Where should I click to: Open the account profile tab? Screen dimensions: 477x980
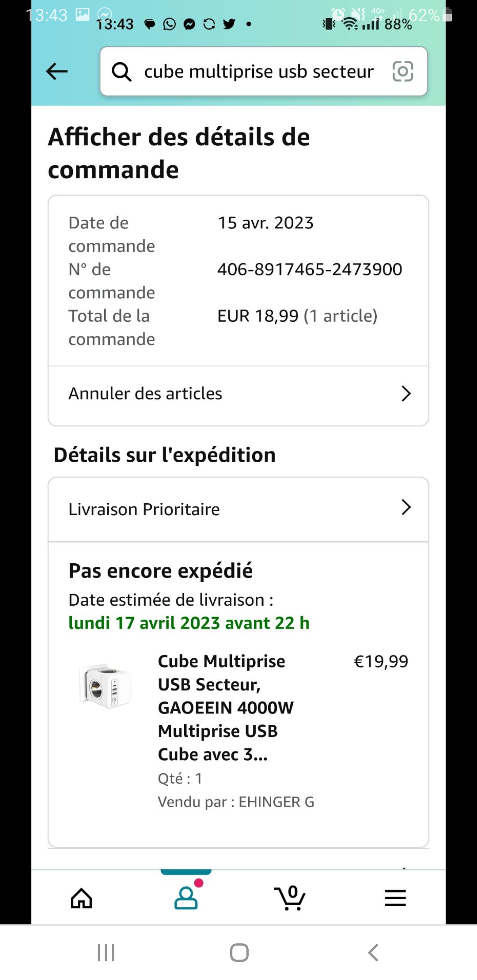pyautogui.click(x=186, y=898)
